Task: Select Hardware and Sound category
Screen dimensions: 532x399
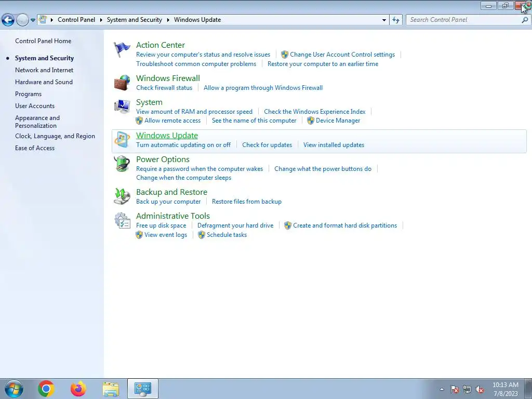Action: 44,82
